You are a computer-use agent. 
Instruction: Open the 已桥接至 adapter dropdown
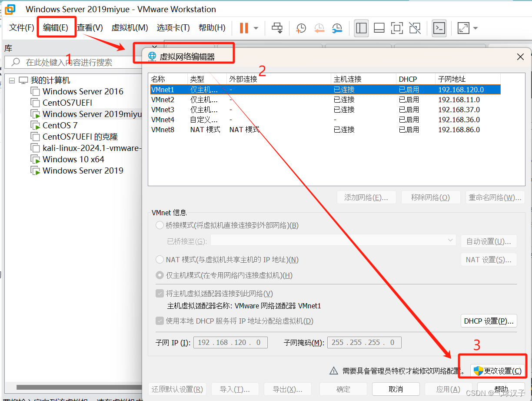pyautogui.click(x=333, y=241)
